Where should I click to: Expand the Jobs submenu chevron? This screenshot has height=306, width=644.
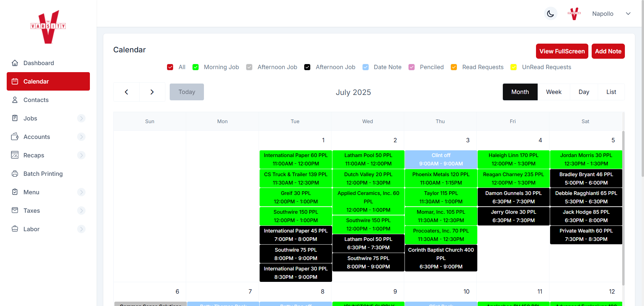tap(81, 118)
